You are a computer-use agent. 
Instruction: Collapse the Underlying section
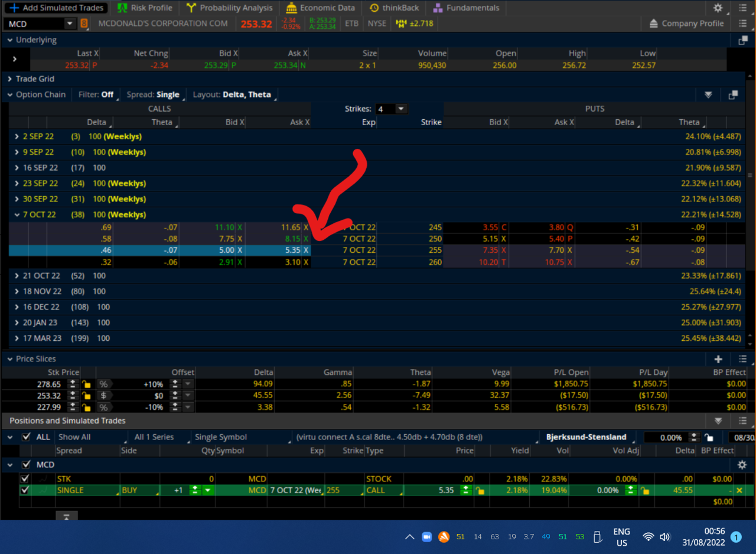click(10, 40)
